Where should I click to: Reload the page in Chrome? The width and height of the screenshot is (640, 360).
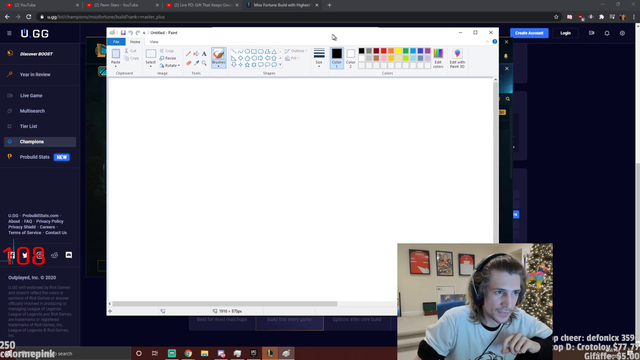tap(29, 17)
